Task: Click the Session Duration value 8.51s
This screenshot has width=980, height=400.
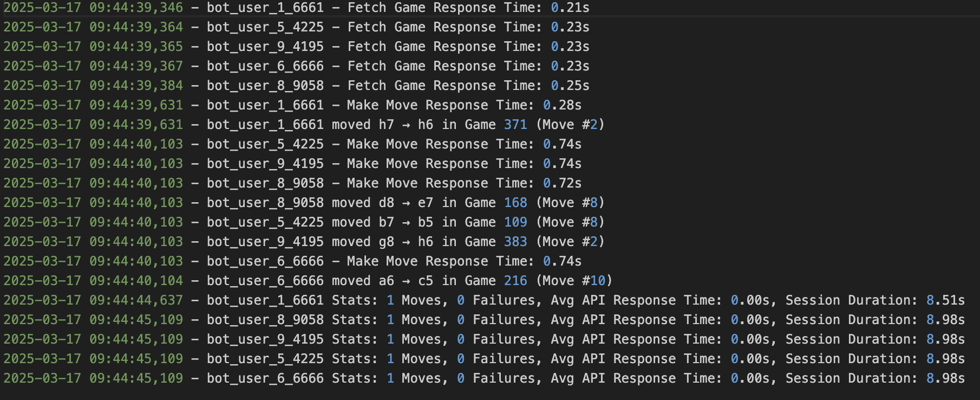Action: 945,300
